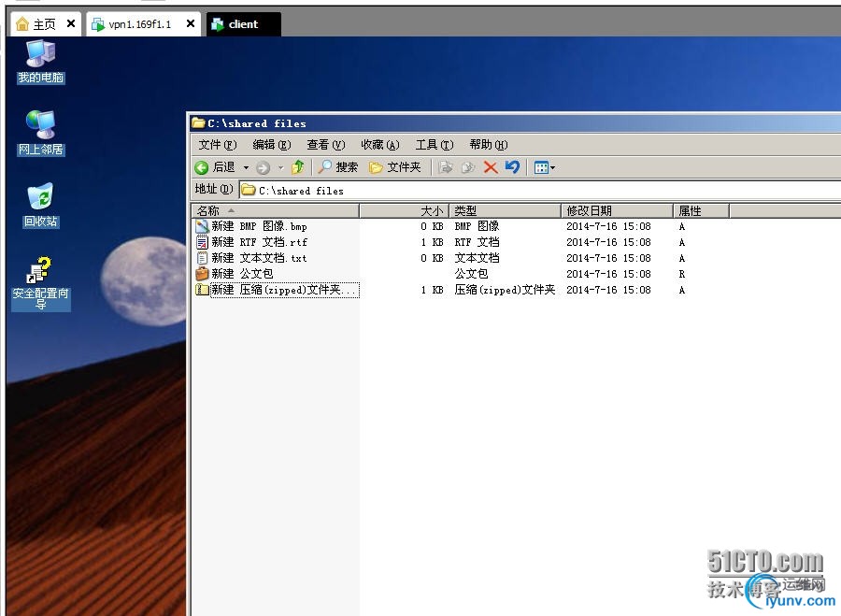Click the grey Forward arrow icon

[263, 168]
